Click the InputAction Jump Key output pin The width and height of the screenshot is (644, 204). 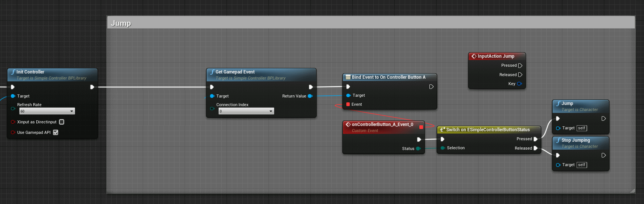click(519, 84)
